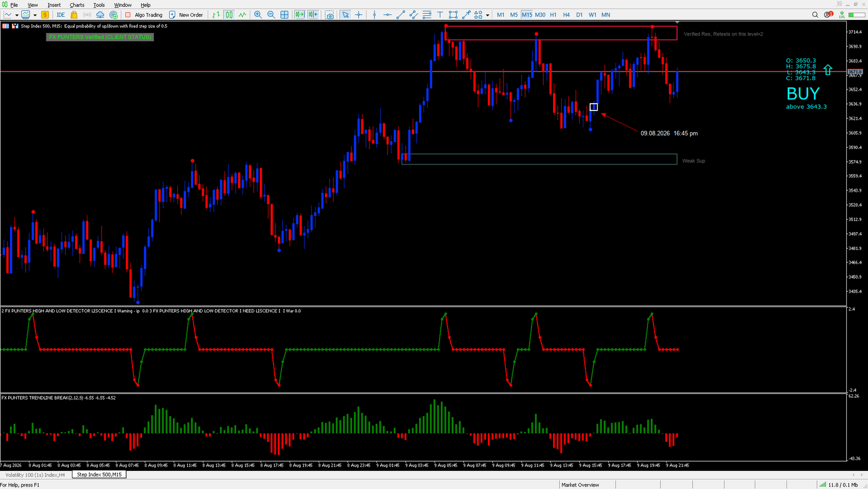
Task: Set timeframe to M5
Action: coord(514,15)
